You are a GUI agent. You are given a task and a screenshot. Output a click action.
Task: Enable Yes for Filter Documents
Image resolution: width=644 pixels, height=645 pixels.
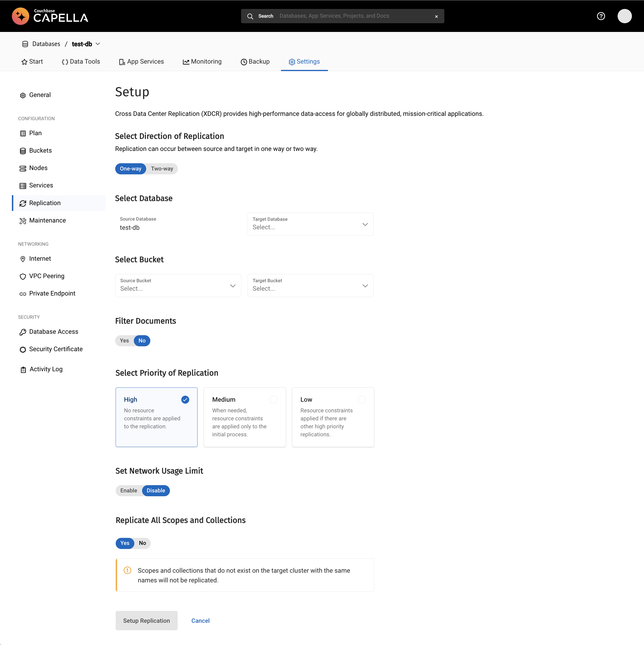point(124,341)
